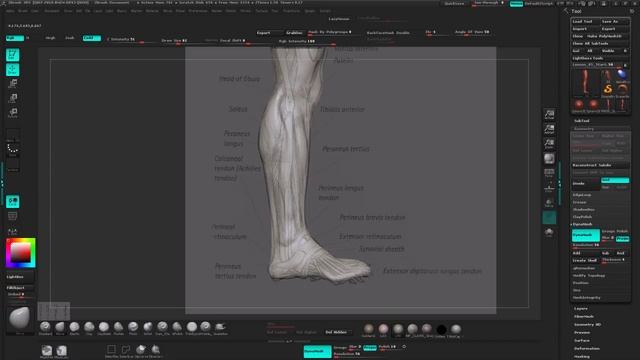Choose the black Flat Color material
This screenshot has height=360, width=640.
coord(441,330)
